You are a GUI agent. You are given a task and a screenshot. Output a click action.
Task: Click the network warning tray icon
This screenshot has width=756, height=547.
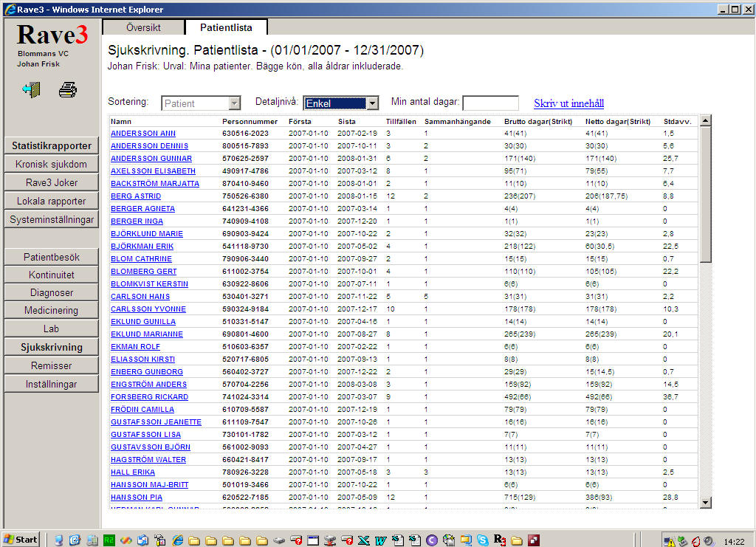pyautogui.click(x=669, y=541)
